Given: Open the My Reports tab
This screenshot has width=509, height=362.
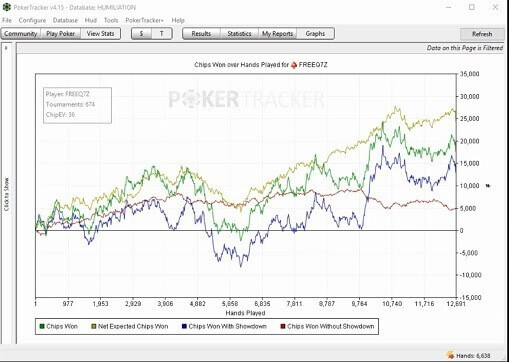Looking at the screenshot, I should pyautogui.click(x=277, y=34).
